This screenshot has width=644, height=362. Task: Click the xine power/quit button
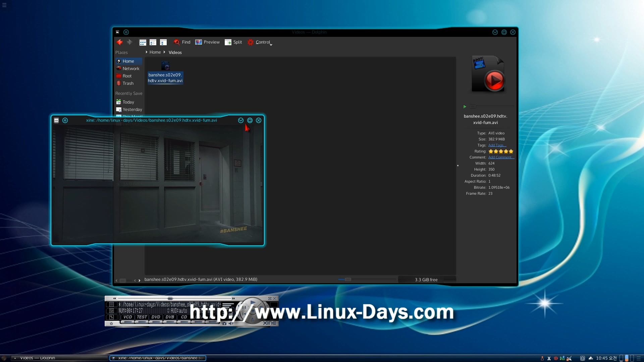[x=111, y=324]
